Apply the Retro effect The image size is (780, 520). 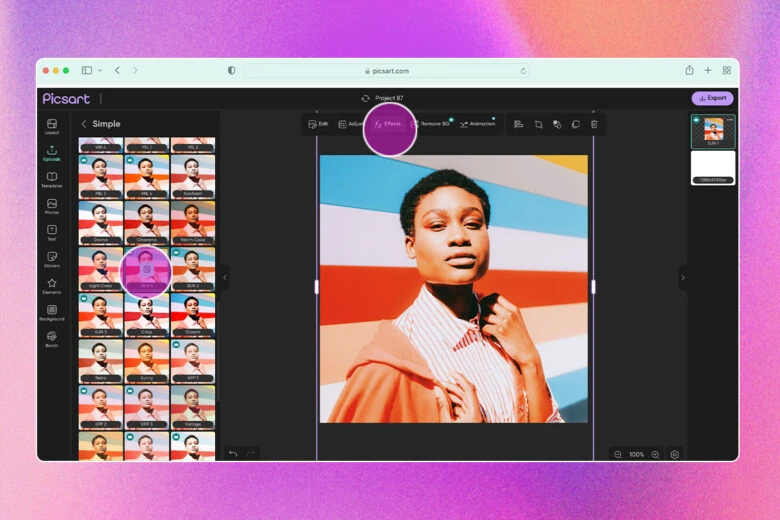pos(100,362)
